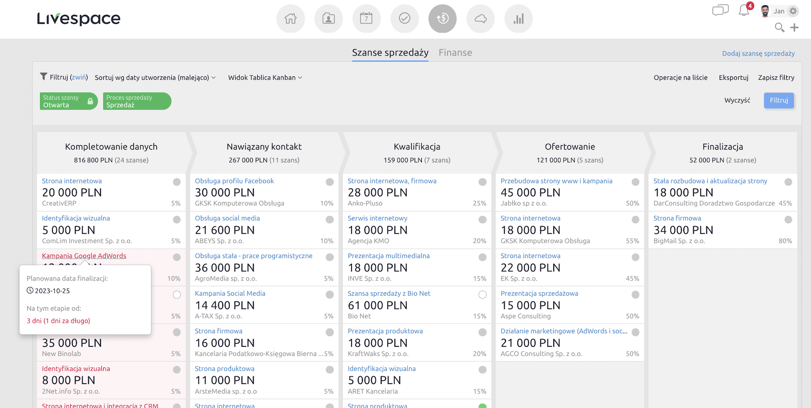Click the Filtruj button

(x=778, y=101)
